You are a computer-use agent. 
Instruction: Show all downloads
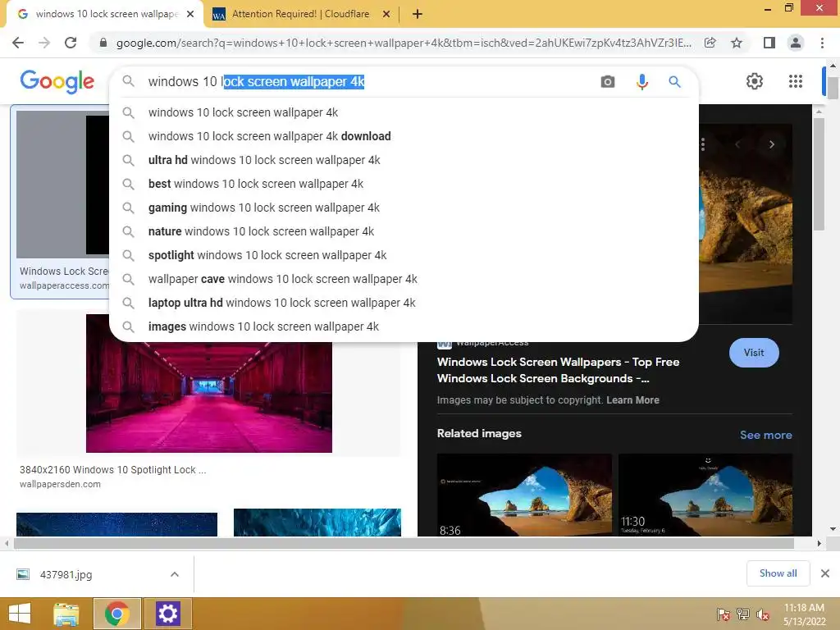pos(778,573)
